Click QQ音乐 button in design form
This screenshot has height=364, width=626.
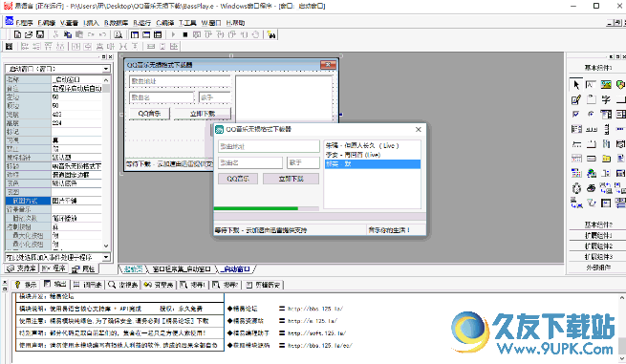click(x=149, y=114)
